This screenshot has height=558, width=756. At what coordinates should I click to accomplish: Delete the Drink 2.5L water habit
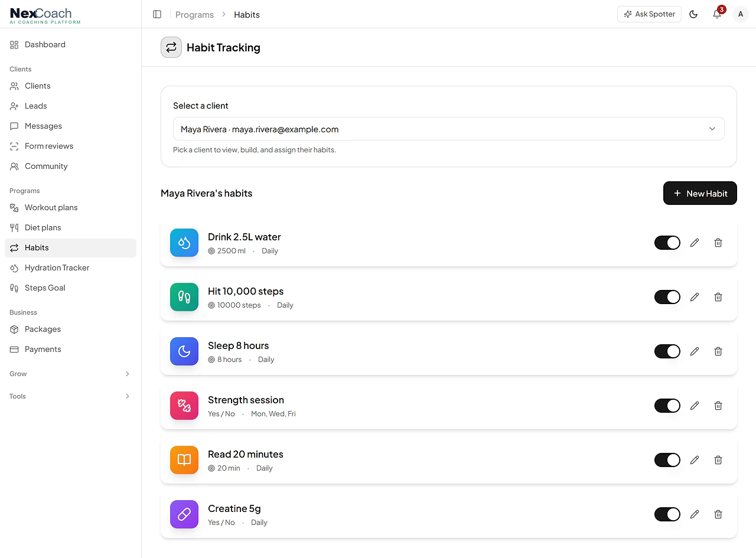pos(718,243)
